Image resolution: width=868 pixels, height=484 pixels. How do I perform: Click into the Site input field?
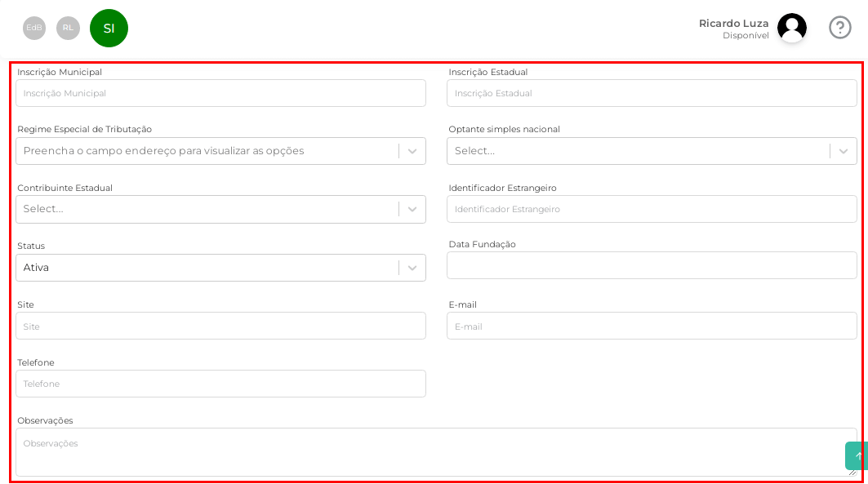(220, 326)
